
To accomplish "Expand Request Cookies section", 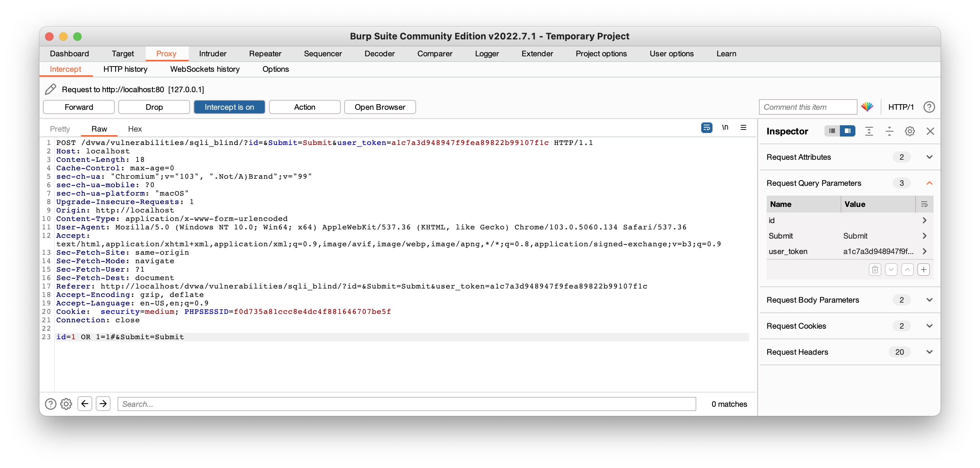I will click(929, 326).
